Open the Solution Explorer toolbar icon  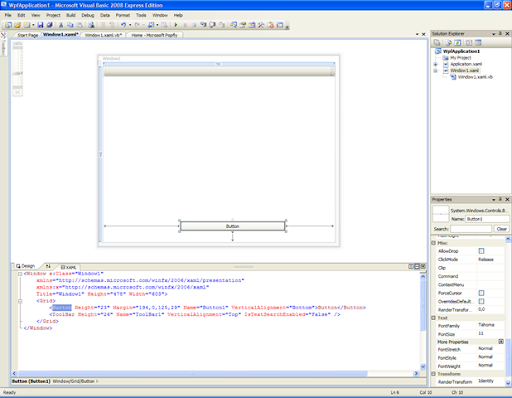tap(234, 25)
